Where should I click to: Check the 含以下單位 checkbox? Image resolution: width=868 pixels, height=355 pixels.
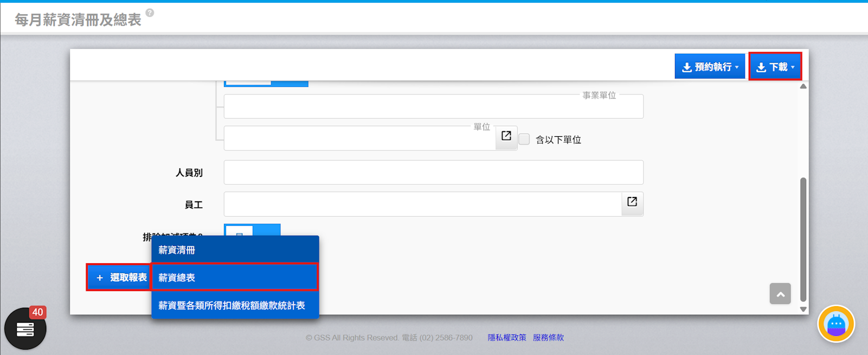tap(524, 140)
